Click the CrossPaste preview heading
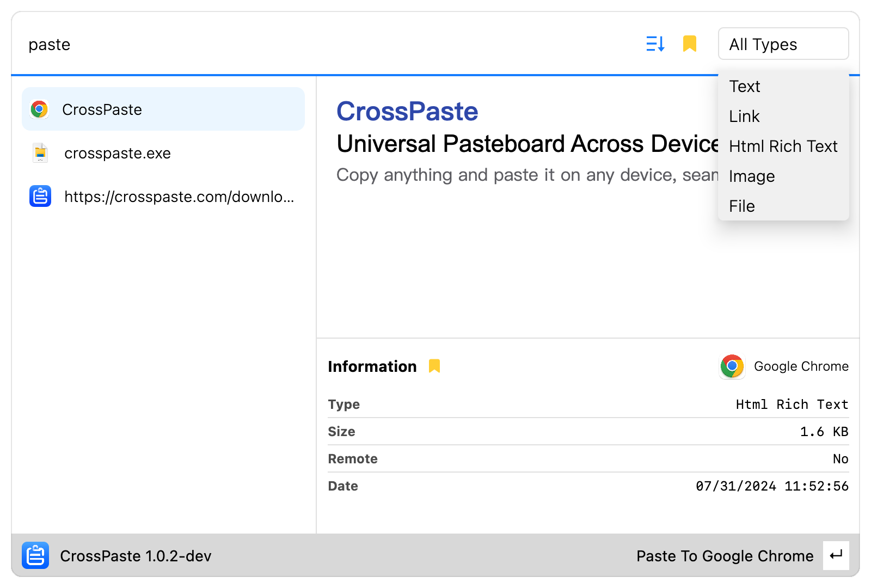 tap(407, 112)
